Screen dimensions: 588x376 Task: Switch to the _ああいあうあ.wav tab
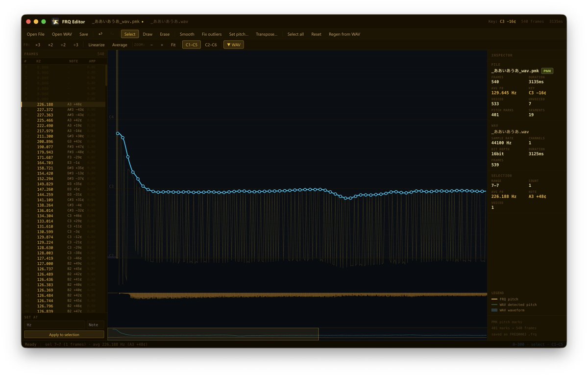(x=170, y=22)
